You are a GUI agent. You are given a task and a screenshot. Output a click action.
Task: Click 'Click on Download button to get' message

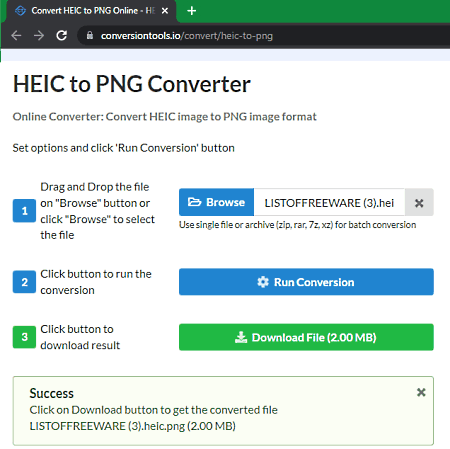153,410
